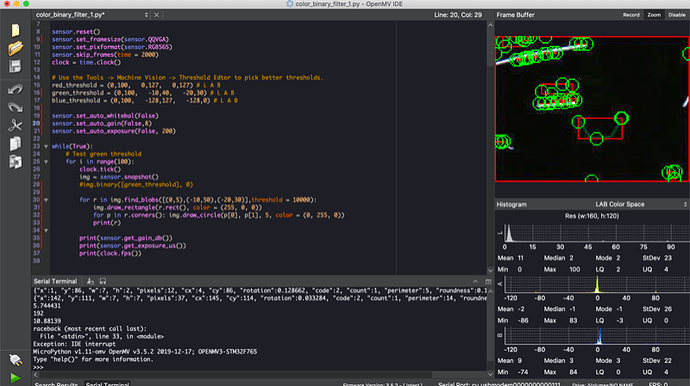Click the A channel histogram graph
The image size is (690, 386).
pyautogui.click(x=597, y=284)
